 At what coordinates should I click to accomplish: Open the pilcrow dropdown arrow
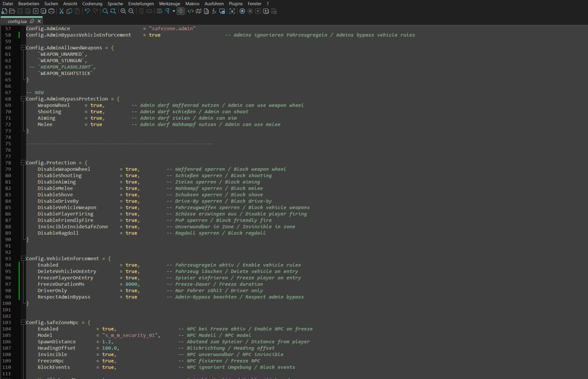point(174,11)
